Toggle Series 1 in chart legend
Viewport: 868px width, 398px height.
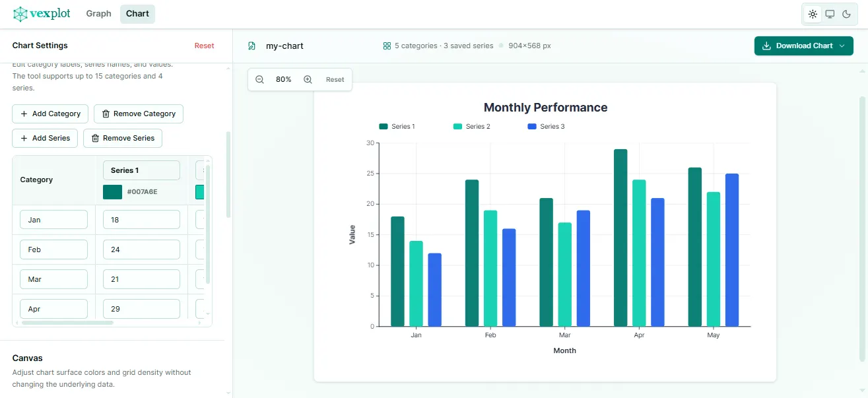397,126
